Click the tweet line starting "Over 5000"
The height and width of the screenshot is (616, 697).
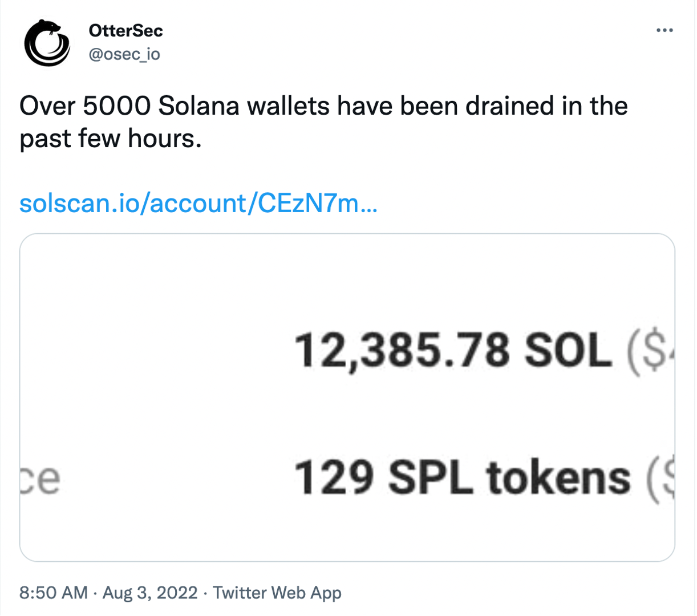(323, 106)
